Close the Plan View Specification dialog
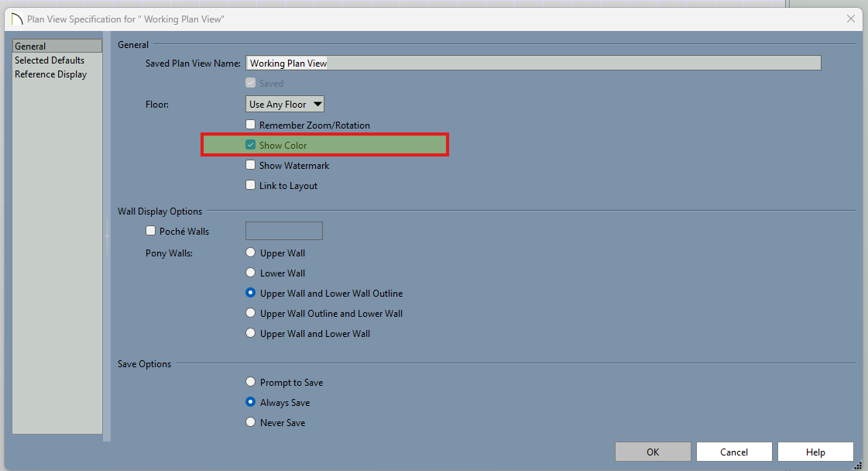This screenshot has width=868, height=471. tap(850, 19)
